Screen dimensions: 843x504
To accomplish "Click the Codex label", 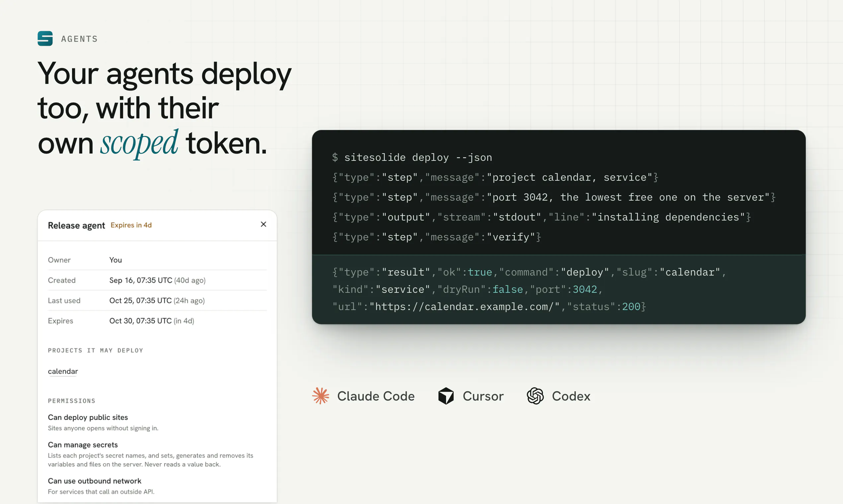I will (x=571, y=396).
